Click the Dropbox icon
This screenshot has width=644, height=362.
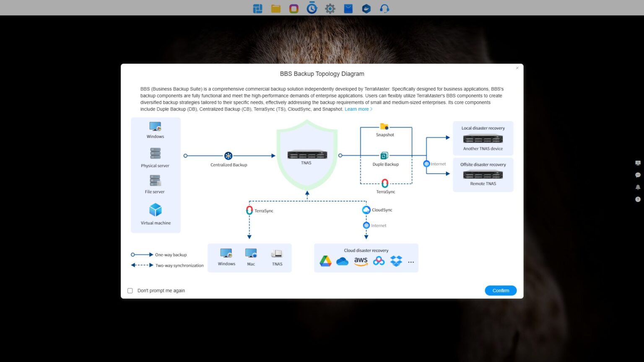point(396,261)
